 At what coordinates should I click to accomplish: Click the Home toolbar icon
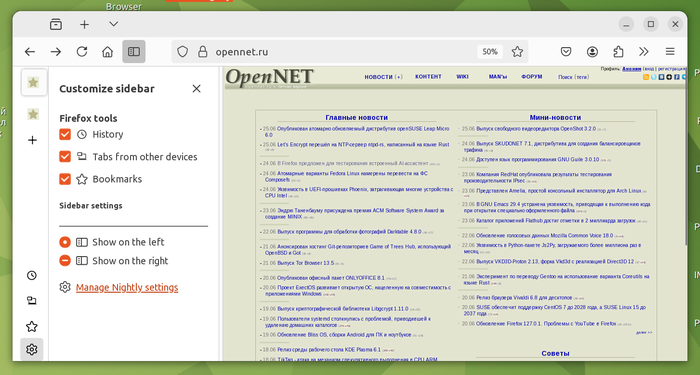coord(108,52)
